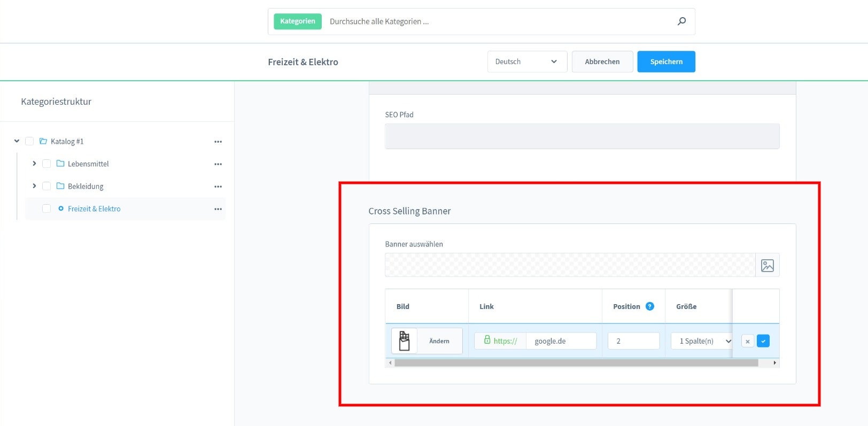The width and height of the screenshot is (868, 426).
Task: Click the table scrollbar right arrow
Action: 775,363
